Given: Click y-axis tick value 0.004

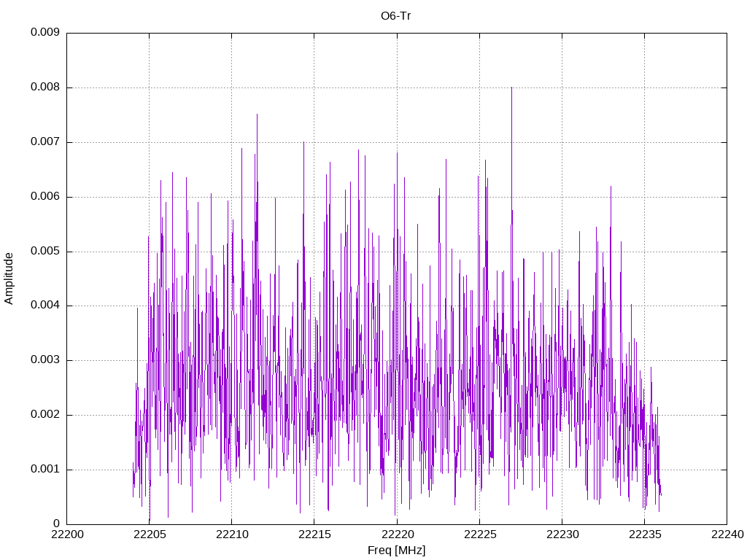Looking at the screenshot, I should click(x=45, y=306).
